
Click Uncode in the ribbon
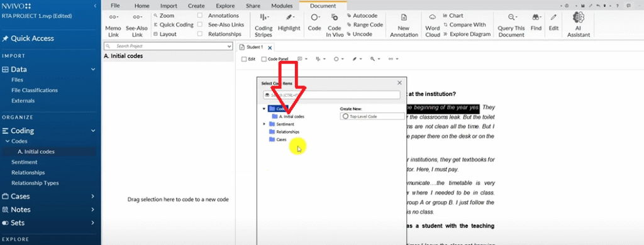pyautogui.click(x=359, y=34)
